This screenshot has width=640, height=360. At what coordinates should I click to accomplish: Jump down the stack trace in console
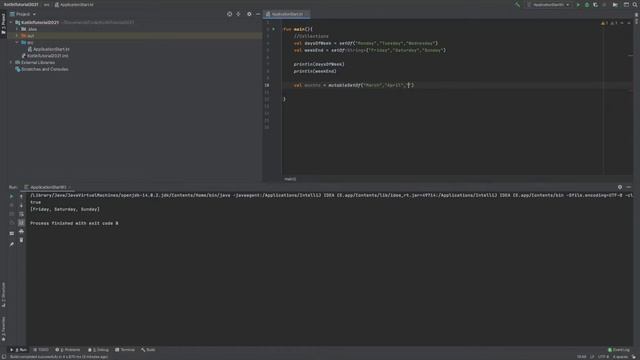(x=21, y=205)
